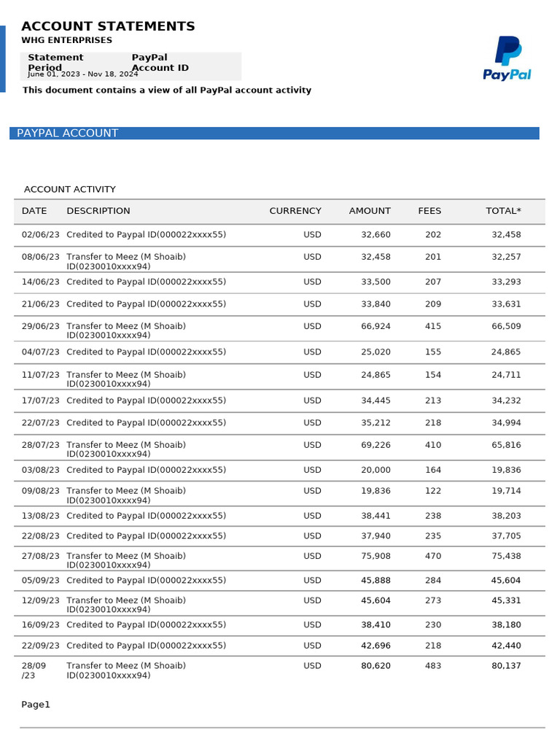Select total 24,865
The image size is (560, 747).
(506, 352)
